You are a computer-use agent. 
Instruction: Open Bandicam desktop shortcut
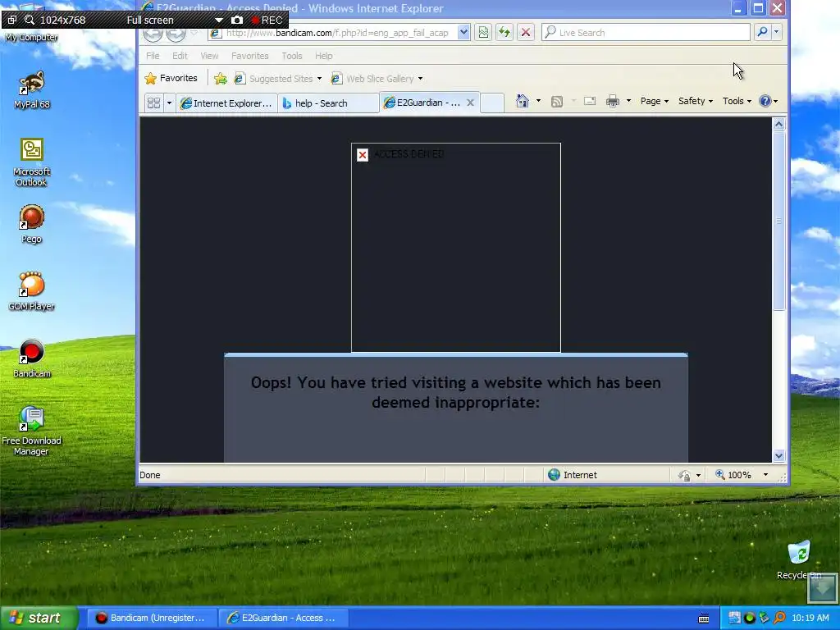[x=32, y=358]
